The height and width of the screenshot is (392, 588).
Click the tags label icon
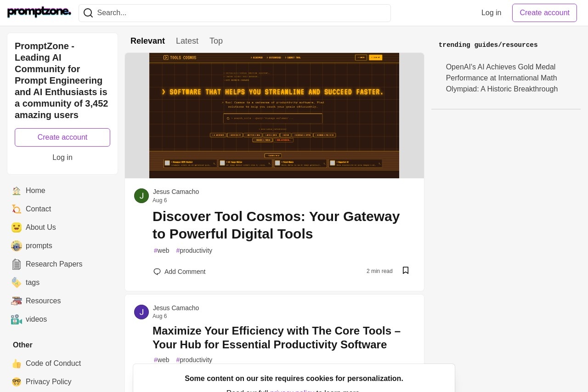tap(17, 283)
